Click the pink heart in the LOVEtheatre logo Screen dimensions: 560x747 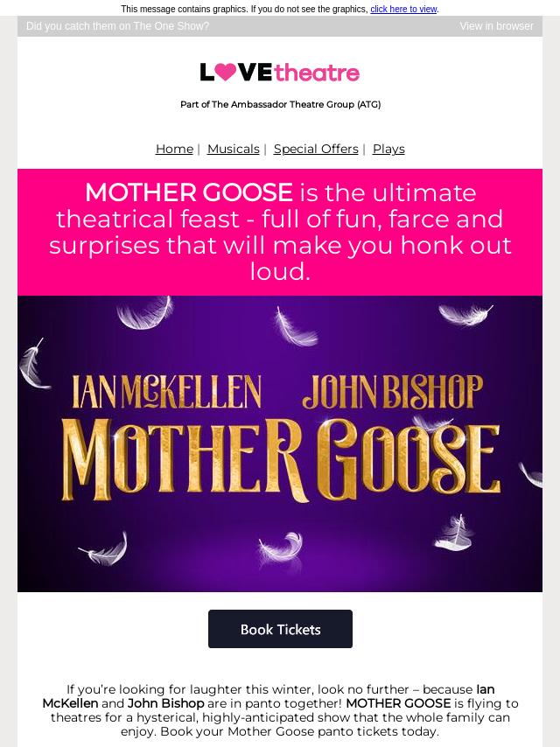[226, 72]
